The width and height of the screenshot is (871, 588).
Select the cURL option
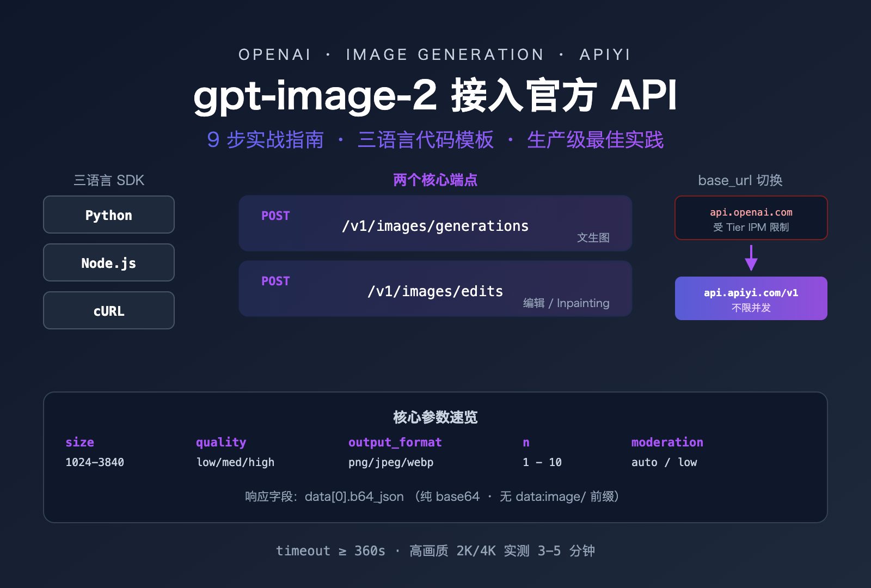[108, 310]
